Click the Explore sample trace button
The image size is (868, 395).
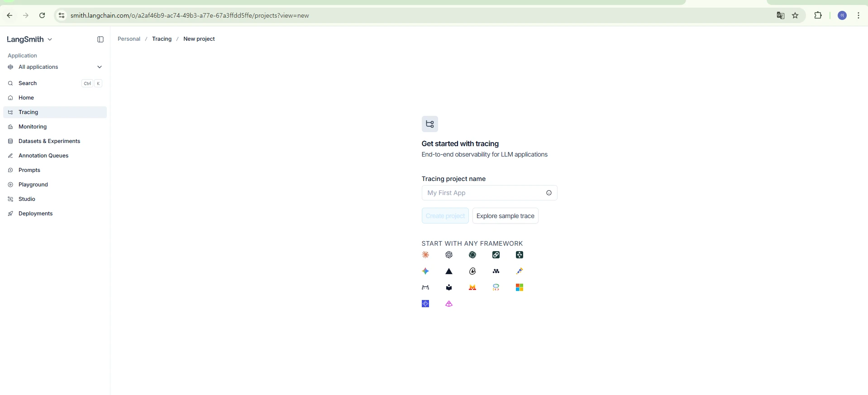(x=505, y=216)
